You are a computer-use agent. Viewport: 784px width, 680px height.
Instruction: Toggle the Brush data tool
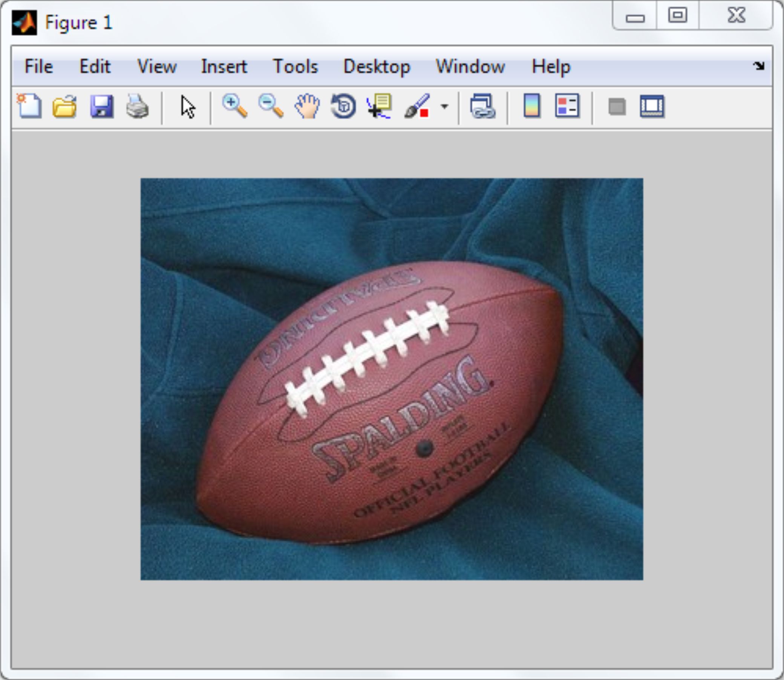[x=416, y=106]
